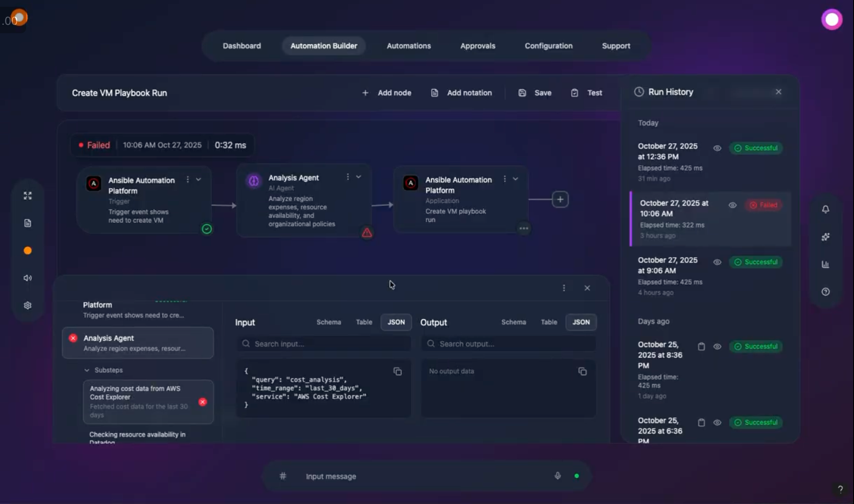Expand the Analysis Agent node chevron
This screenshot has height=504, width=854.
click(x=358, y=177)
